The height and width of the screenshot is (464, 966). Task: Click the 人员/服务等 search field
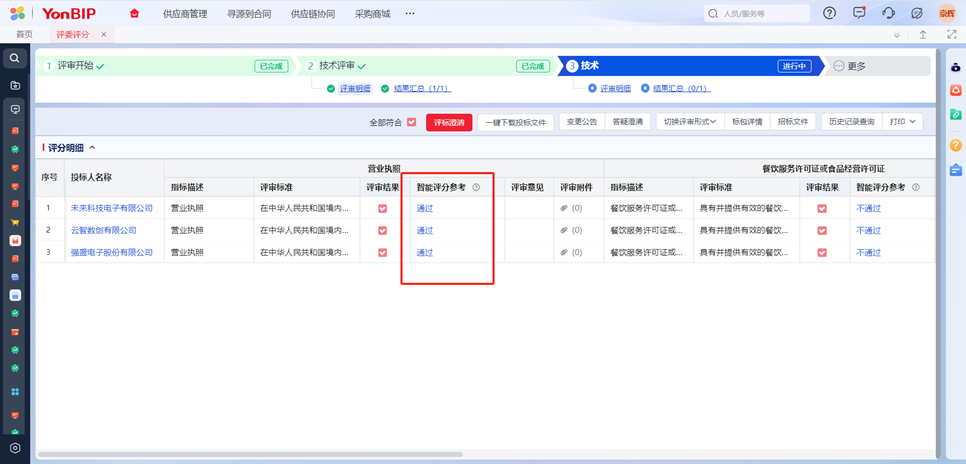pos(757,13)
